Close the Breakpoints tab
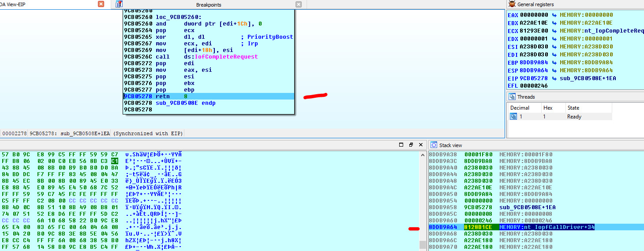This screenshot has width=644, height=251. [x=299, y=4]
